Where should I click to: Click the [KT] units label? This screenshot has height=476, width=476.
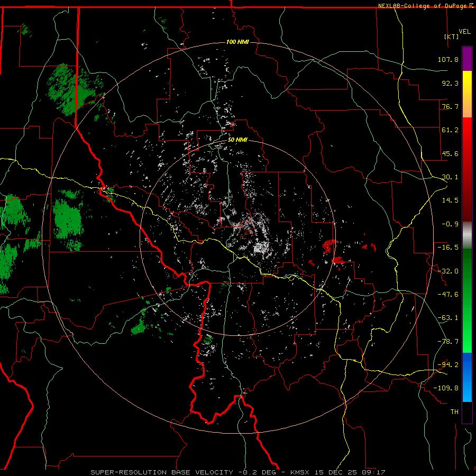452,36
